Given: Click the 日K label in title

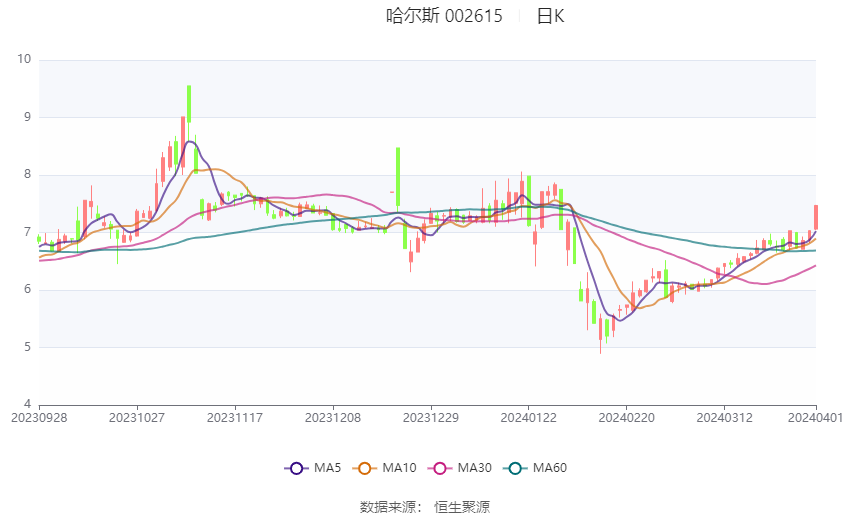Looking at the screenshot, I should click(550, 16).
